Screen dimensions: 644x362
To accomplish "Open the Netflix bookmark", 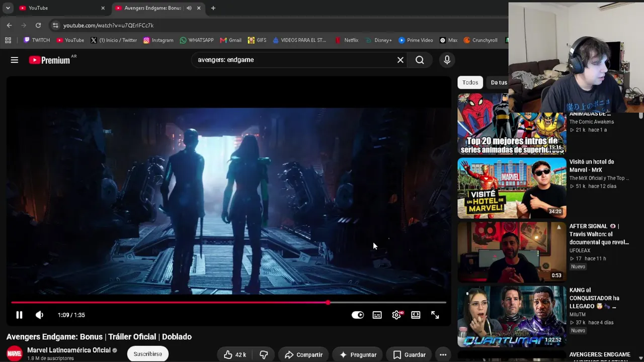I will tap(347, 40).
